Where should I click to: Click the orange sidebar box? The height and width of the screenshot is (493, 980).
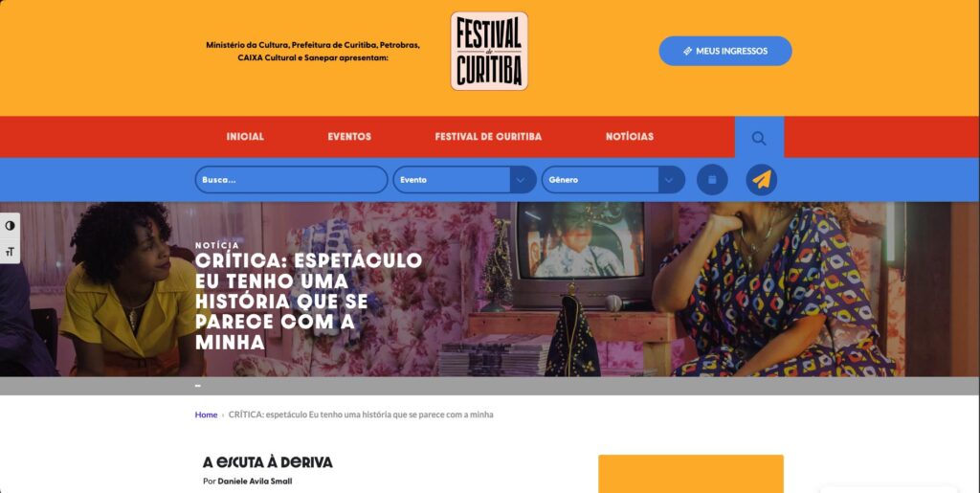pos(691,474)
